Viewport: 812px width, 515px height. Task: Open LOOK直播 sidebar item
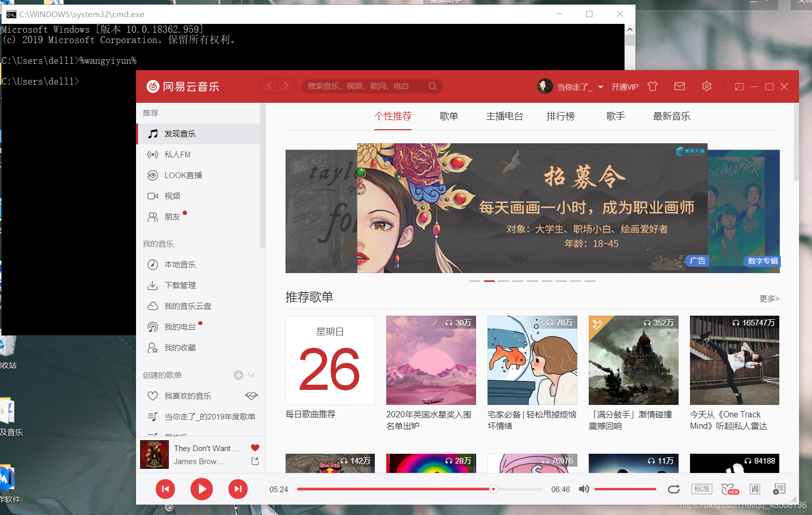click(198, 175)
